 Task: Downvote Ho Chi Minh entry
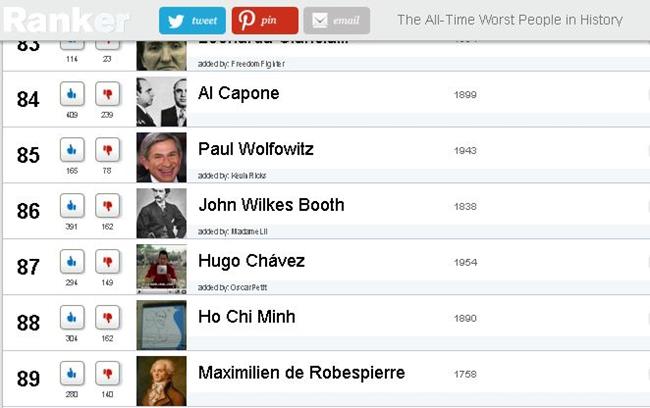(108, 318)
